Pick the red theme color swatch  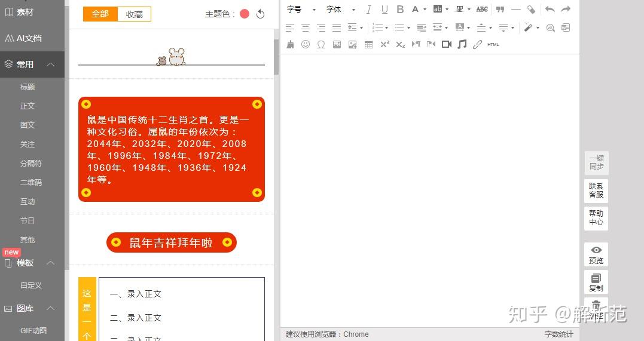point(245,14)
